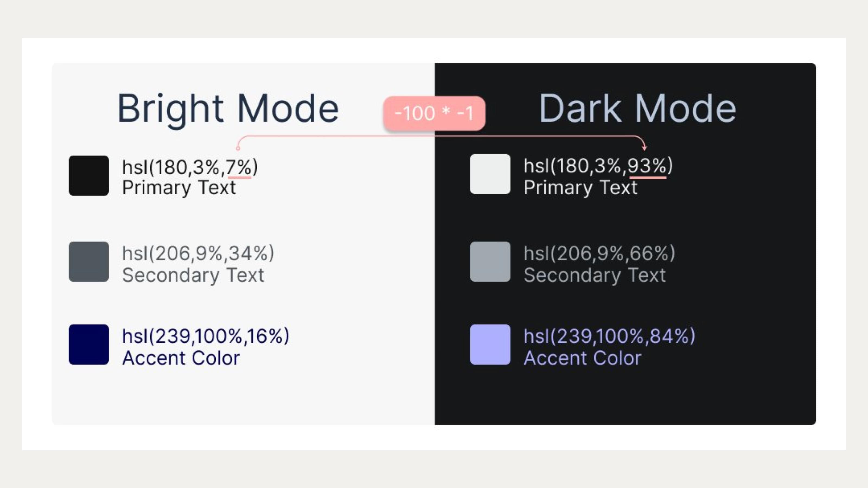Select the gray Secondary Text swatch in Bright Mode
This screenshot has width=868, height=488.
(x=89, y=262)
